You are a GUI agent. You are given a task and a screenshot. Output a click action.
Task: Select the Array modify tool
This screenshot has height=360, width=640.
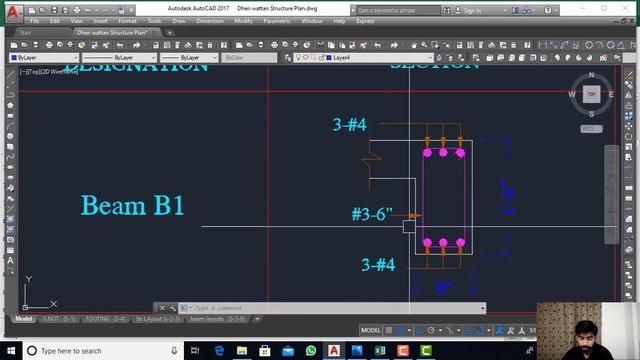[629, 116]
